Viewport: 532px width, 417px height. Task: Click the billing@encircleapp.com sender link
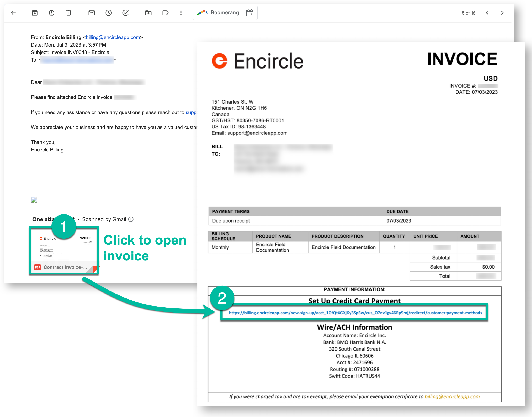[113, 37]
